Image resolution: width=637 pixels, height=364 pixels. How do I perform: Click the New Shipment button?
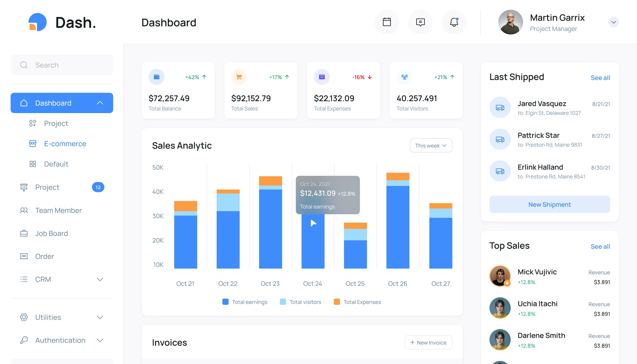(550, 204)
